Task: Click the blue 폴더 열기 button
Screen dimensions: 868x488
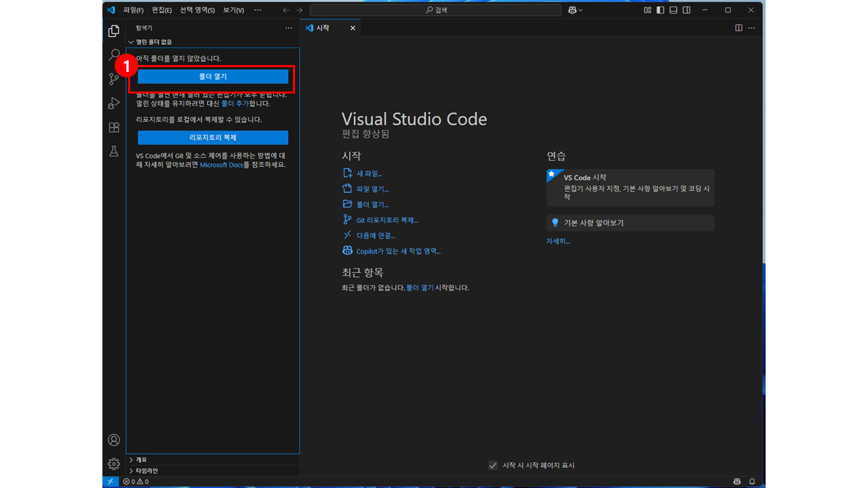Action: (x=213, y=77)
